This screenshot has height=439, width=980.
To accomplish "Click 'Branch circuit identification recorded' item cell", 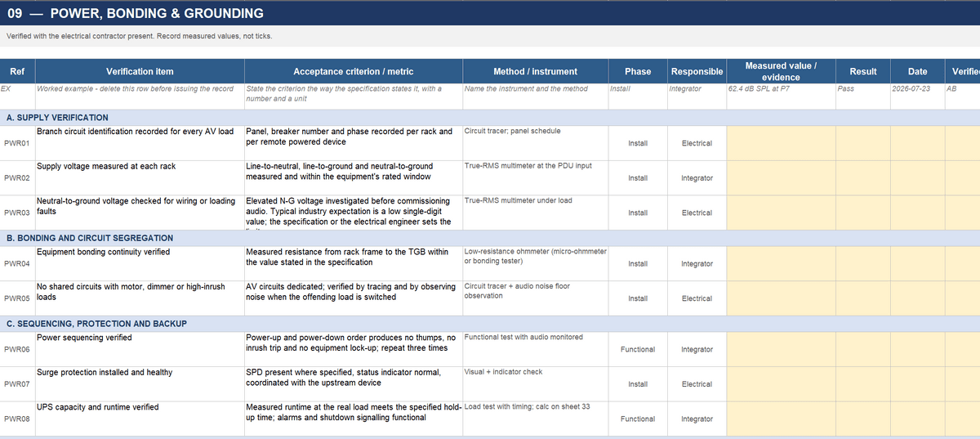I will 140,143.
